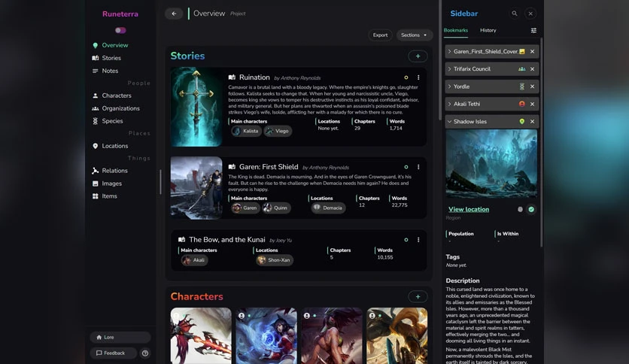The height and width of the screenshot is (364, 629).
Task: Switch to the Bookmarks tab
Action: coord(456,31)
